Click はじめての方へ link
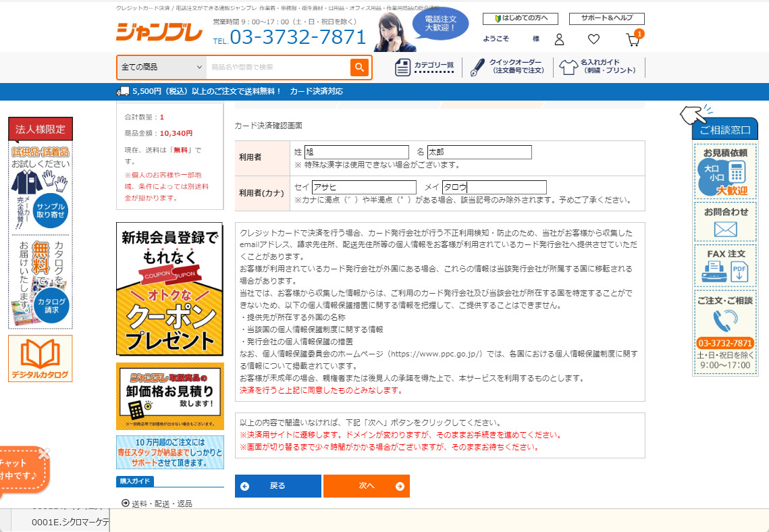 coord(521,19)
